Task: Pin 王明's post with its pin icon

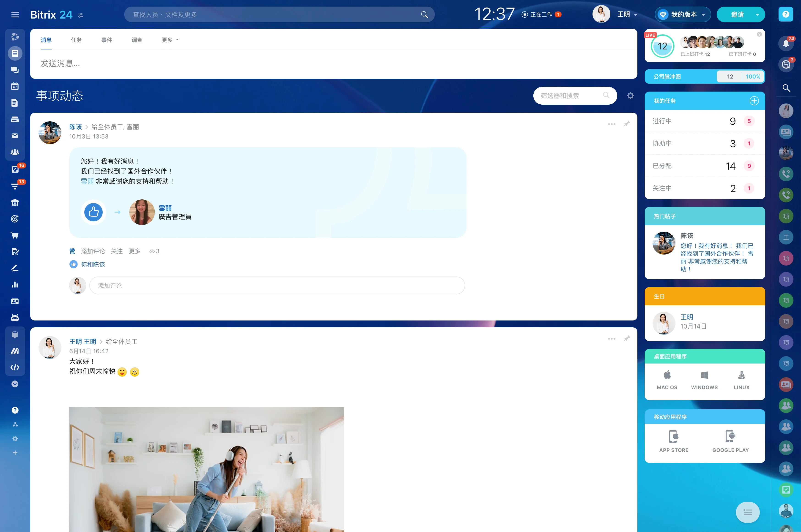Action: coord(627,339)
